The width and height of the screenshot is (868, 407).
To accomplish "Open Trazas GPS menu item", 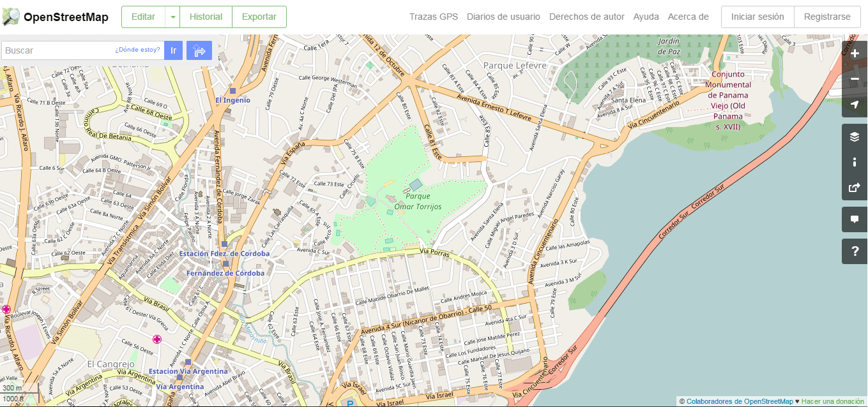I will [434, 17].
